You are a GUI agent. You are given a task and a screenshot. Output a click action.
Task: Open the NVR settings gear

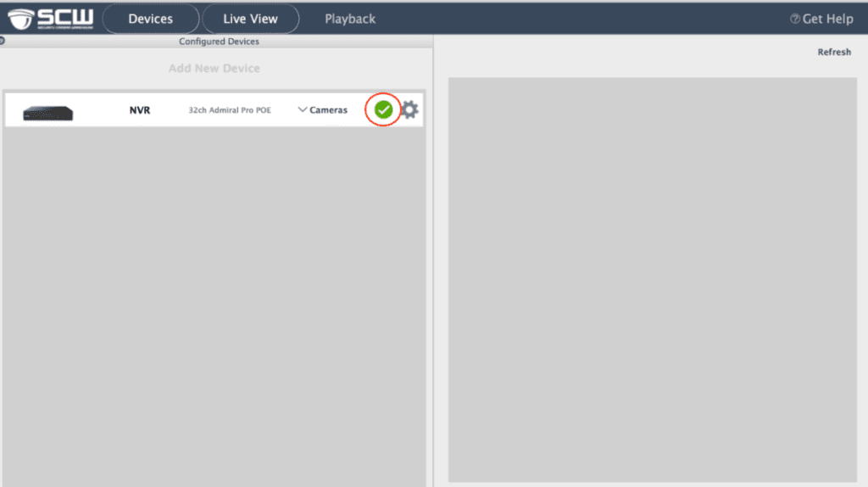click(410, 109)
